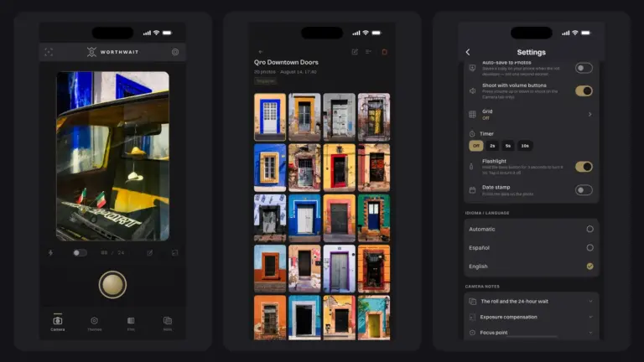Open the red door on yellow wall photo
This screenshot has height=362, width=644.
340,168
